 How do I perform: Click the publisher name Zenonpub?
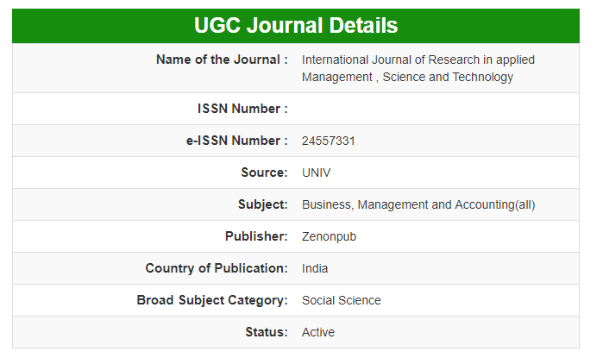pos(329,236)
